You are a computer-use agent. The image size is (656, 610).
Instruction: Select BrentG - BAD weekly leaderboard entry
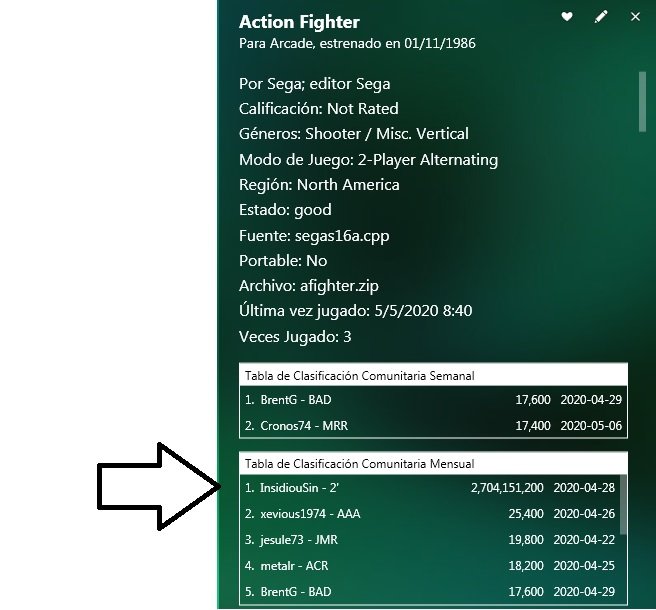click(433, 400)
